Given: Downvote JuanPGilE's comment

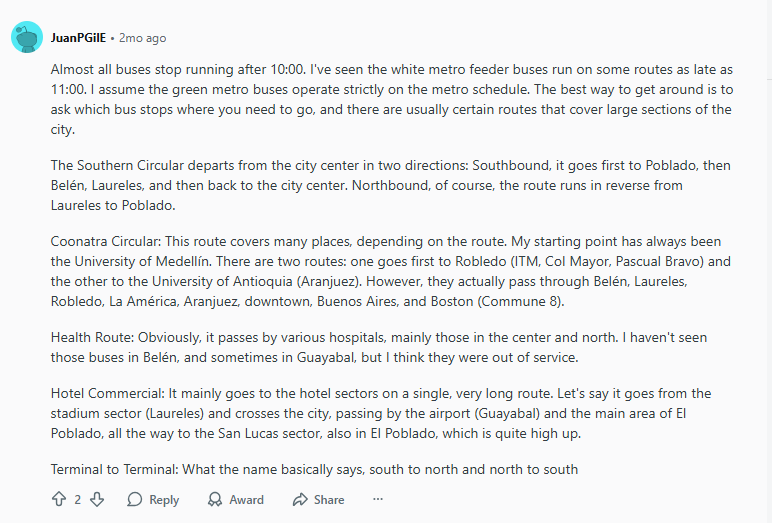Looking at the screenshot, I should pos(97,499).
